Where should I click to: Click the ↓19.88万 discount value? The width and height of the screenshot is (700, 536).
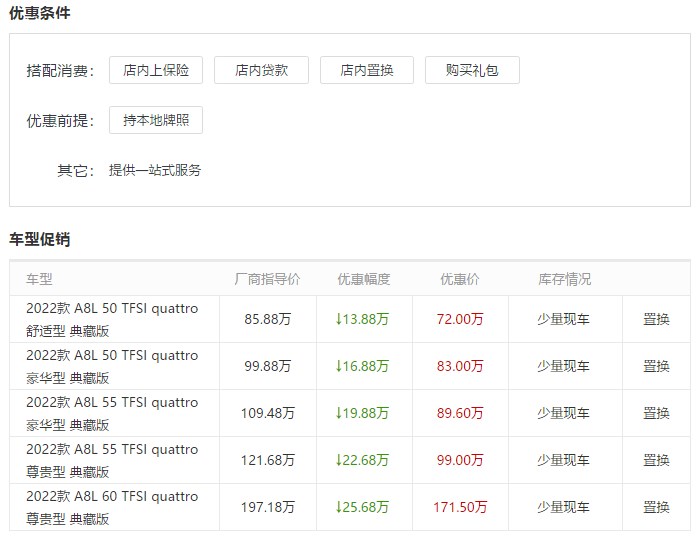pos(362,413)
